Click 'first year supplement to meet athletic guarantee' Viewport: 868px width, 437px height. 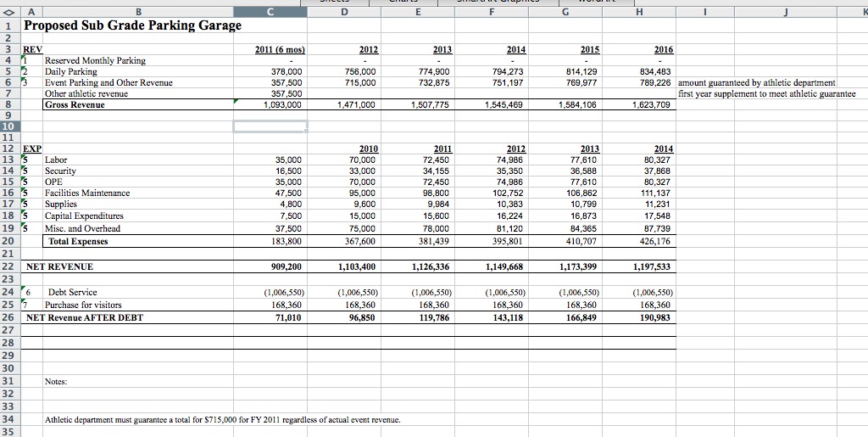(x=766, y=93)
